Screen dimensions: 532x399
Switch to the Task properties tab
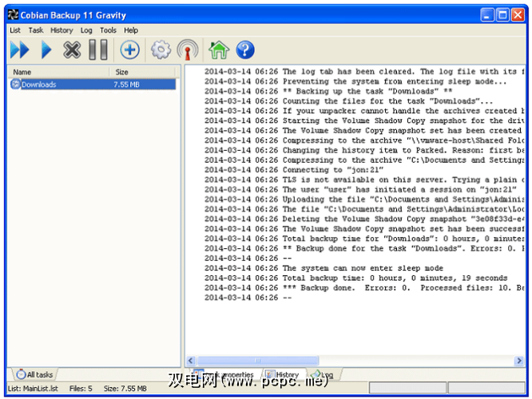[x=224, y=374]
